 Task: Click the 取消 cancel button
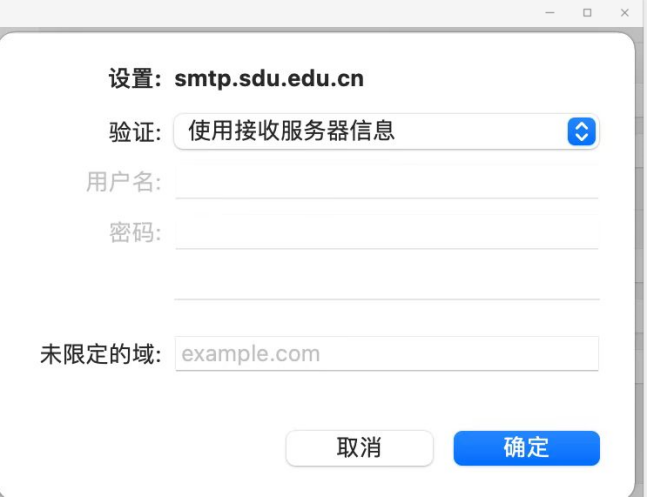coord(359,448)
